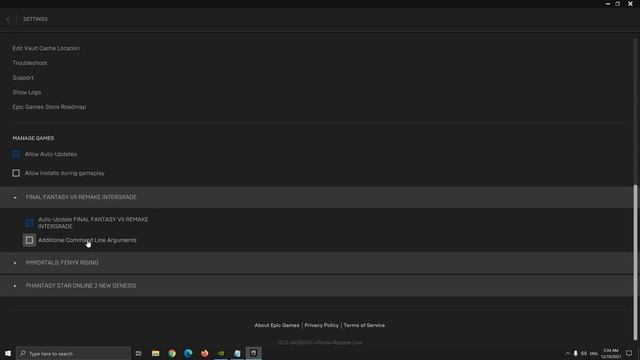Launch Microsoft Edge from taskbar
Image resolution: width=640 pixels, height=360 pixels.
188,353
